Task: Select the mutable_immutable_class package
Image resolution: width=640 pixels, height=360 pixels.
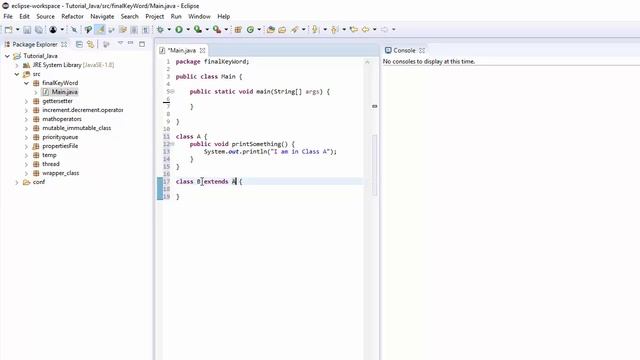Action: point(76,128)
